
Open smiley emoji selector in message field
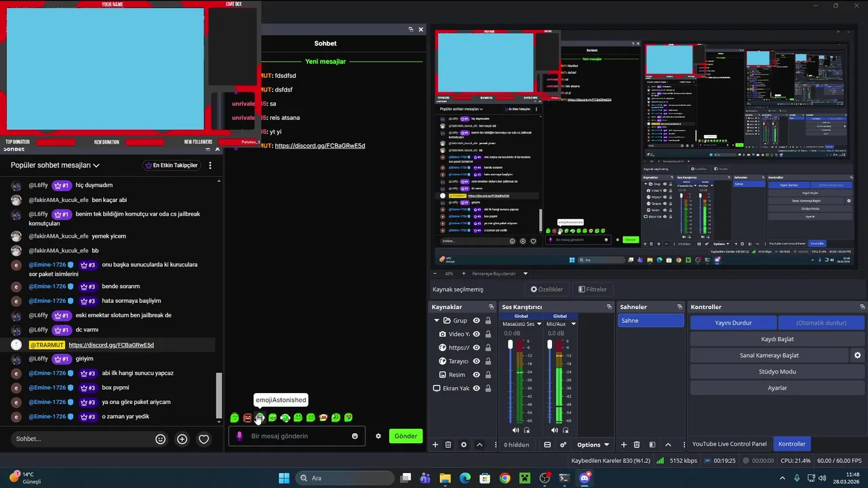click(x=355, y=436)
